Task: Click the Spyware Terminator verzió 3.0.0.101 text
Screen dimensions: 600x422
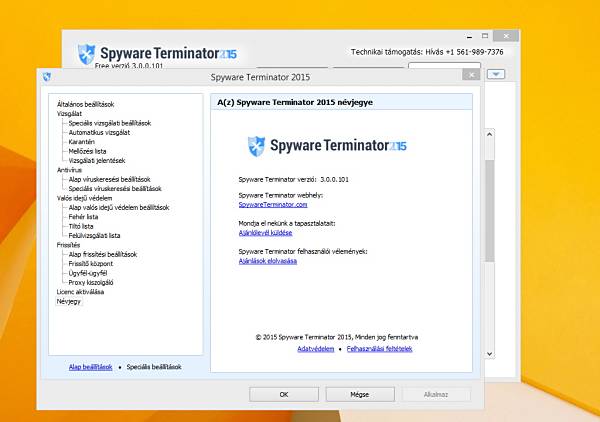Action: [x=293, y=179]
